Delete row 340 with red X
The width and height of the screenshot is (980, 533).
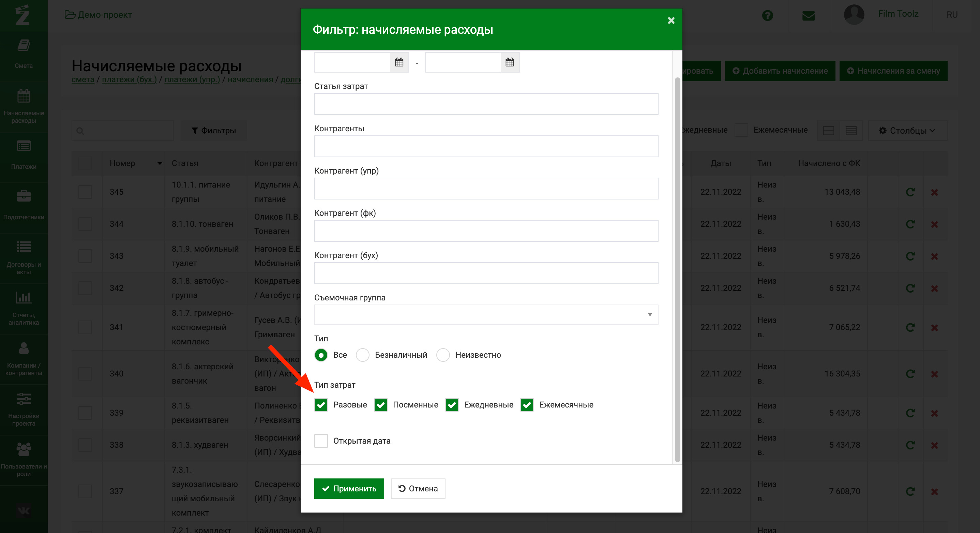[934, 374]
